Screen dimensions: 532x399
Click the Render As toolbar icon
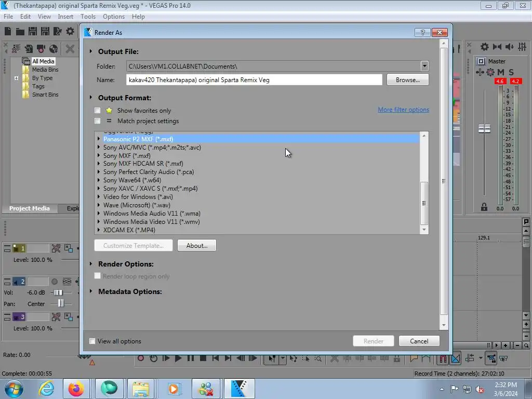58,32
